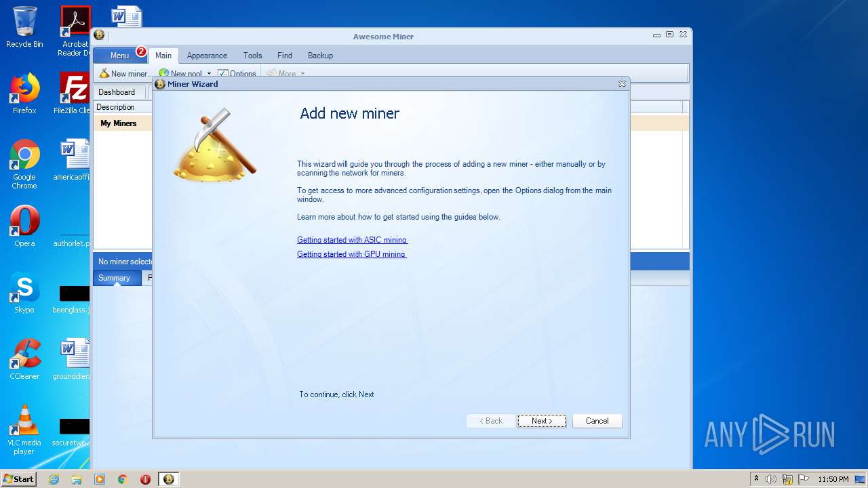Click the New miner toolbar icon
868x488 pixels.
tap(104, 73)
